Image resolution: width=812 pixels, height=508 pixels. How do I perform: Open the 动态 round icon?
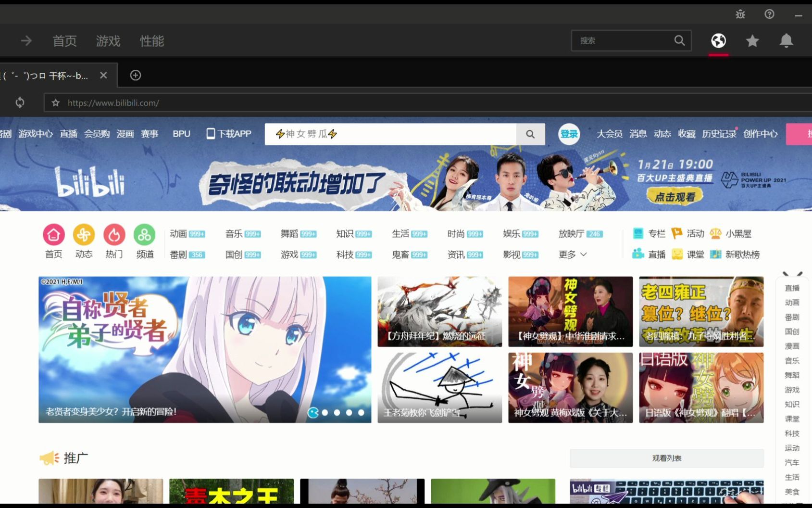pos(84,235)
